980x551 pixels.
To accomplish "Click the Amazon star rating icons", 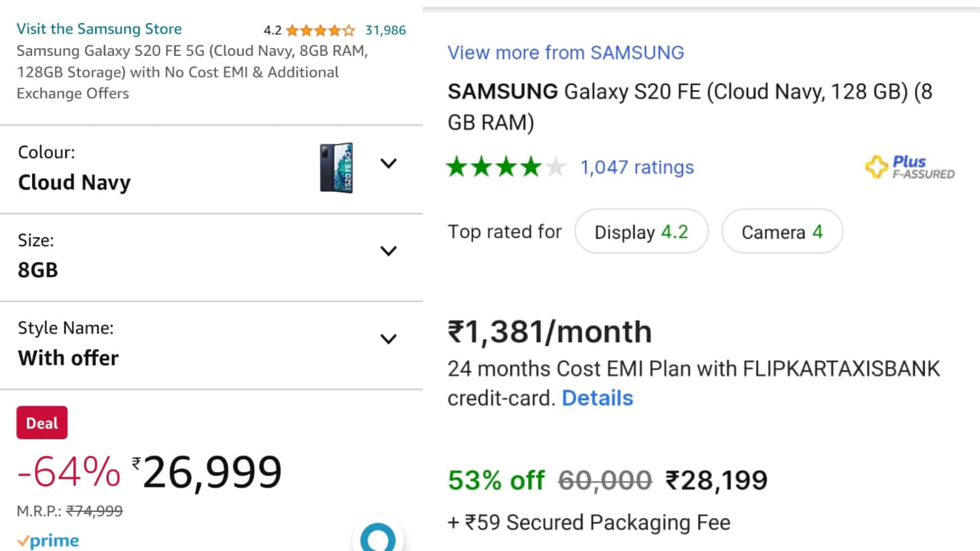I will pos(320,31).
